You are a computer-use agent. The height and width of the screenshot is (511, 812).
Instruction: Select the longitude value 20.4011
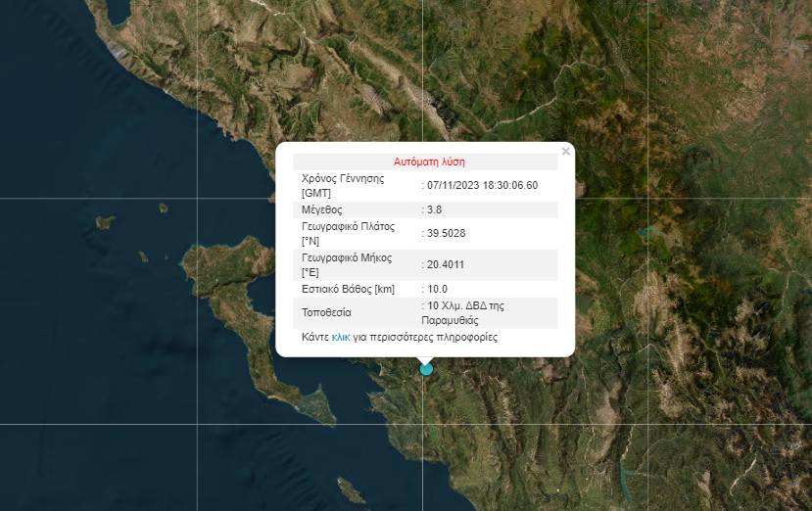pyautogui.click(x=446, y=264)
